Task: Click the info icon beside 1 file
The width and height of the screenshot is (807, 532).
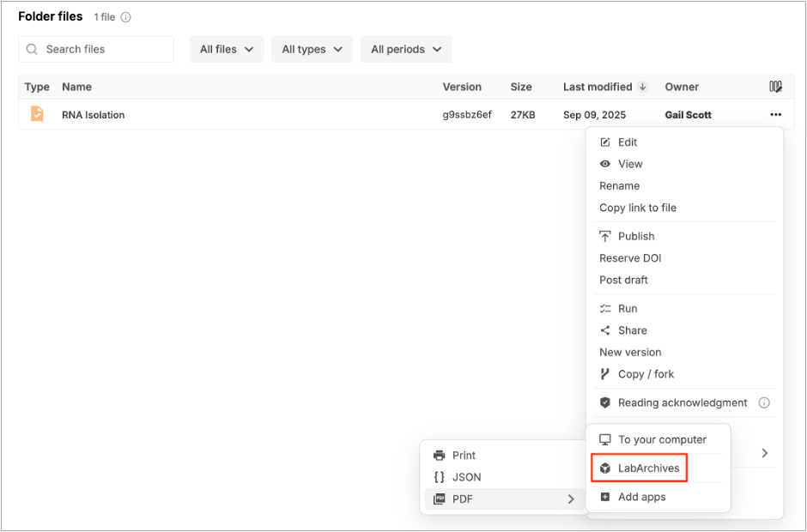Action: 126,17
